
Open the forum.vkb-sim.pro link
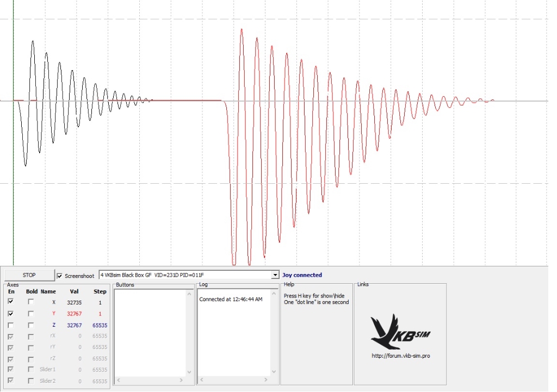point(401,356)
